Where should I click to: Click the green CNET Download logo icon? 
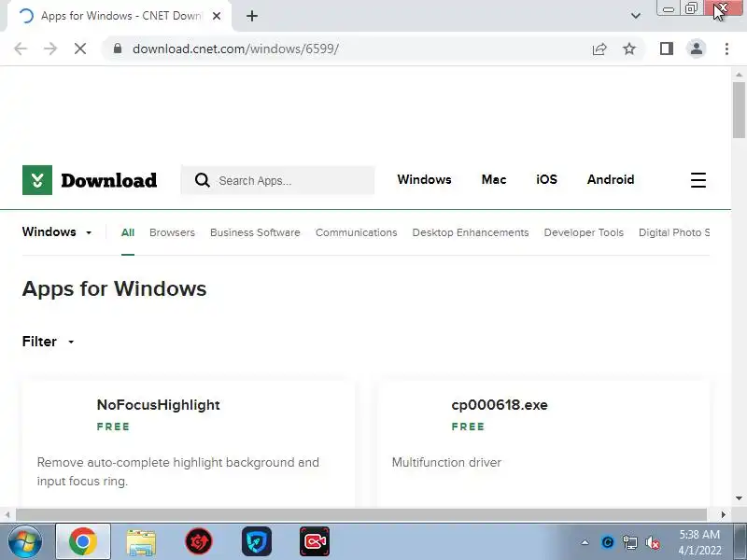[x=37, y=180]
